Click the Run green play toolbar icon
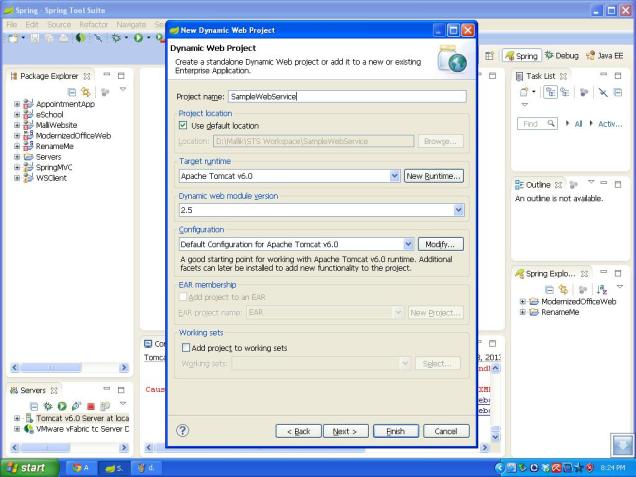Image resolution: width=636 pixels, height=477 pixels. (x=138, y=38)
